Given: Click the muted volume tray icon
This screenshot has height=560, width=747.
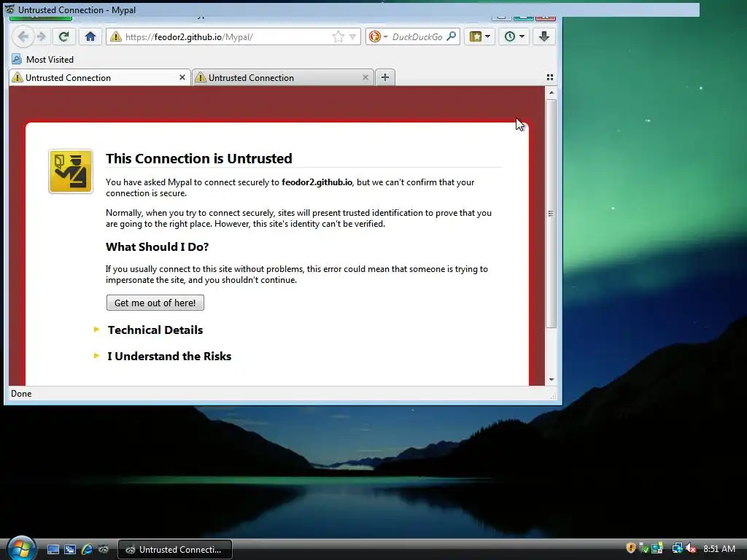Looking at the screenshot, I should [692, 548].
